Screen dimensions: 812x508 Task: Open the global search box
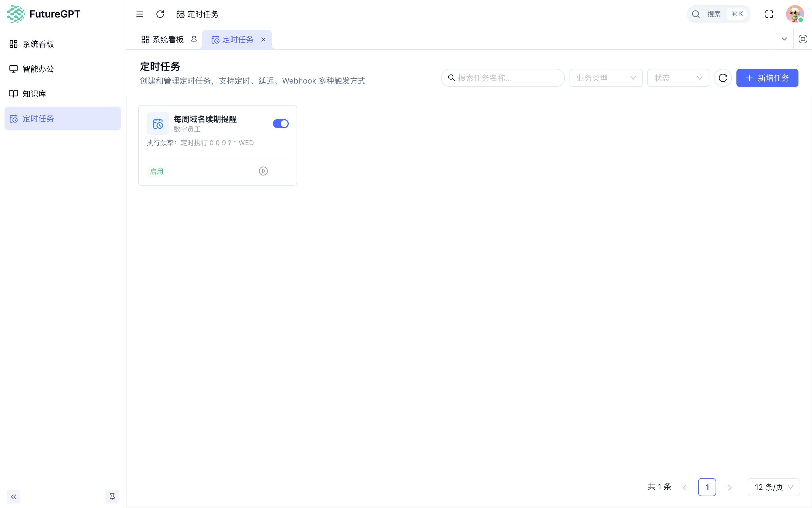(x=718, y=14)
